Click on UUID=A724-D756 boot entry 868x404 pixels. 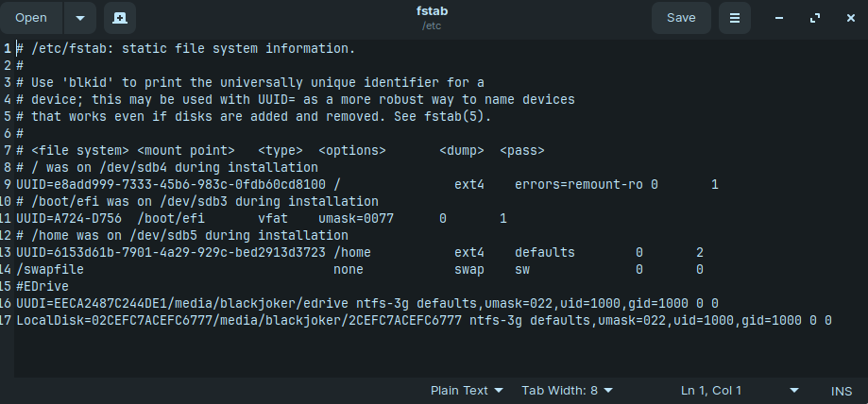[69, 219]
